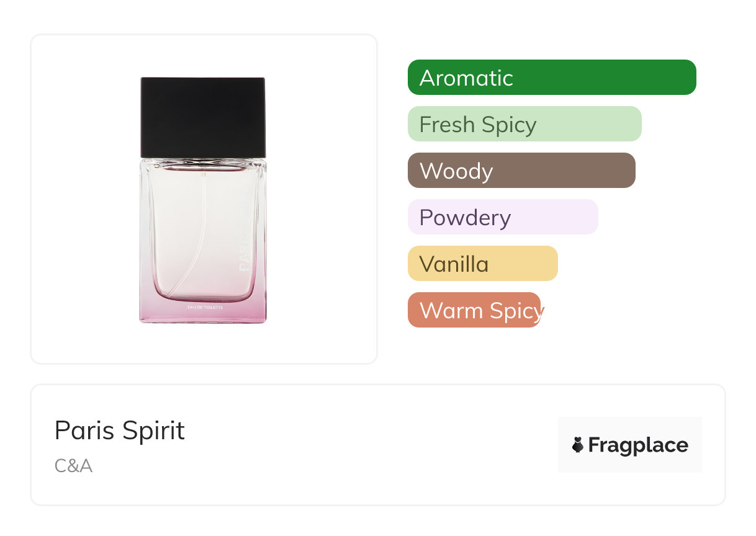Click the Fragplace perfume bottle logo icon

[x=578, y=445]
